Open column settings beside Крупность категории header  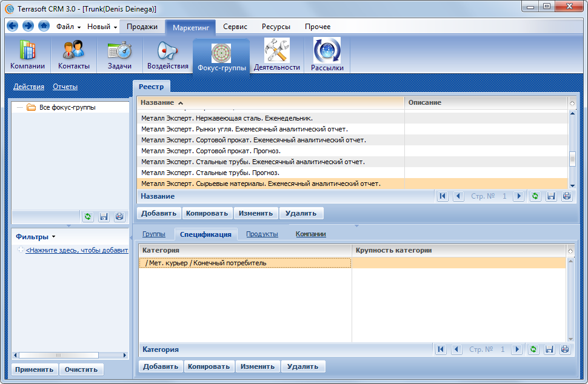570,251
